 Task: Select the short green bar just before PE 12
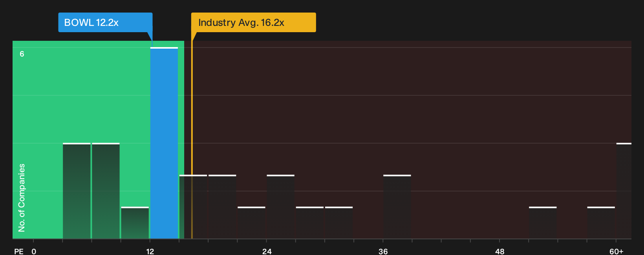coord(135,223)
